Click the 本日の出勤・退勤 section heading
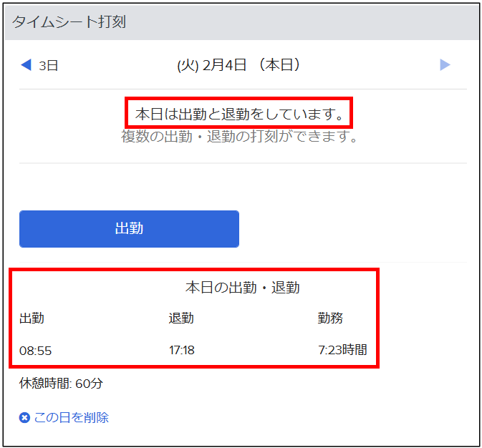The height and width of the screenshot is (448, 482). [242, 288]
